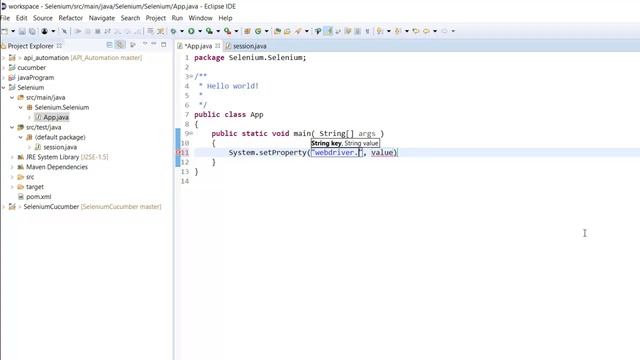Click the Forward navigation arrow icon
This screenshot has width=640, height=360.
(444, 31)
